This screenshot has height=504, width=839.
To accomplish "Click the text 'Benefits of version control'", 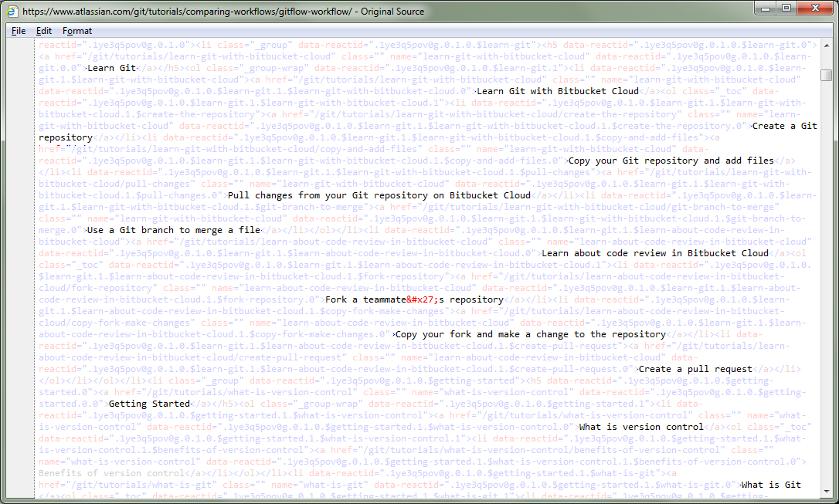I will tap(111, 473).
